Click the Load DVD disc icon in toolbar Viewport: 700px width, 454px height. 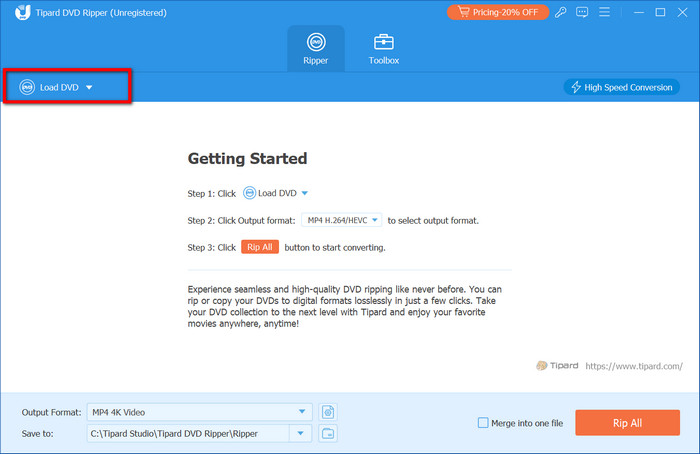(x=28, y=87)
